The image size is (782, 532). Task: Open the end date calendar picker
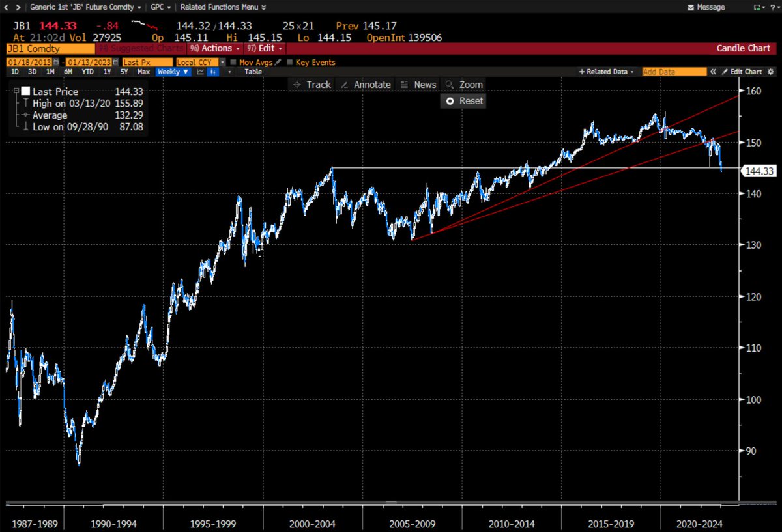tap(115, 63)
